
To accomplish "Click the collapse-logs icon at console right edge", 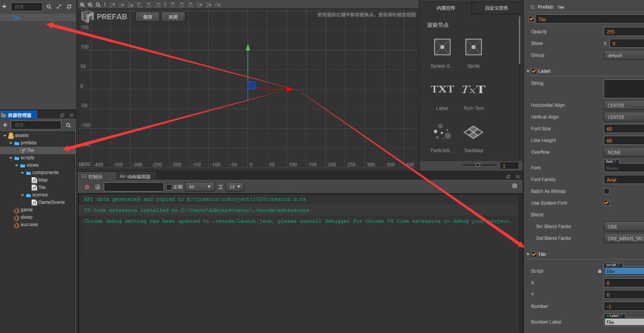I will tap(515, 186).
